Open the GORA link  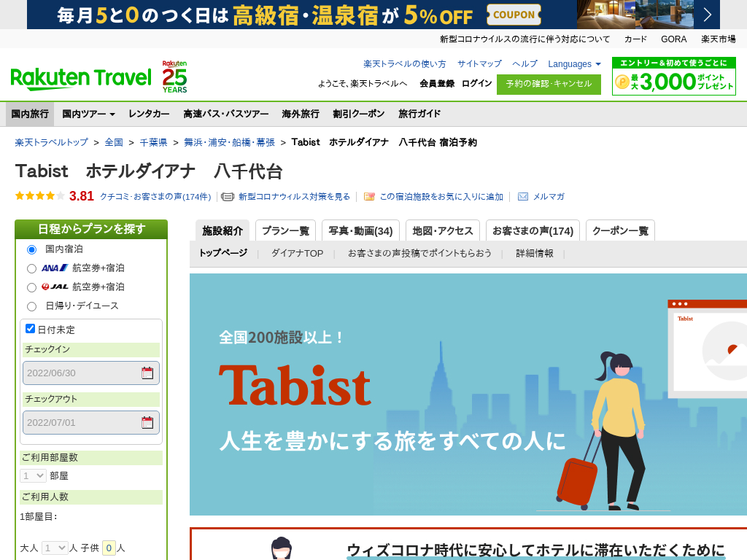(673, 39)
